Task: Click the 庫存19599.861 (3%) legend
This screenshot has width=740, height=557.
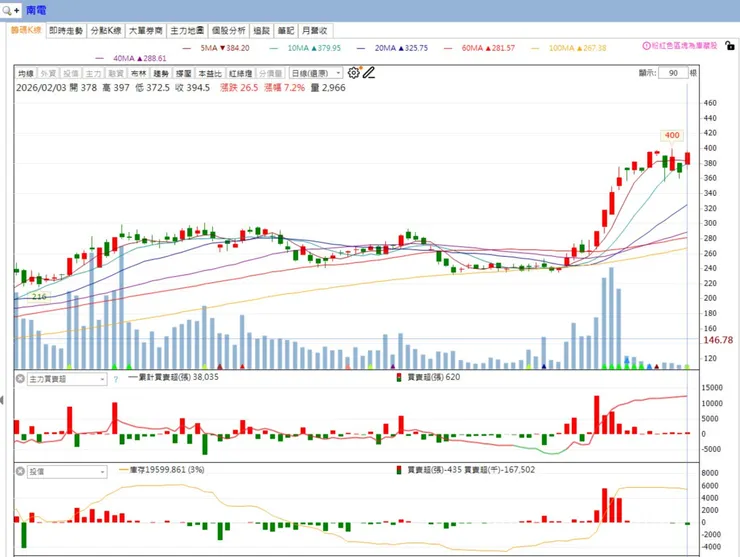Action: [162, 470]
